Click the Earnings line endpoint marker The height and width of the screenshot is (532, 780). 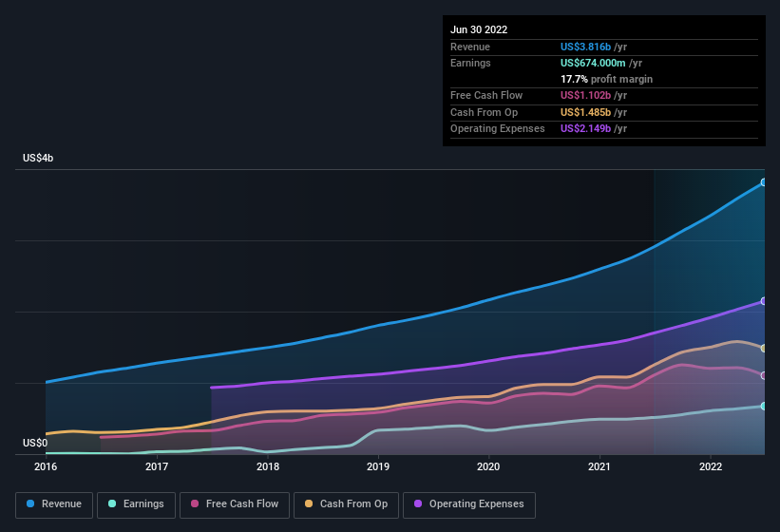764,407
